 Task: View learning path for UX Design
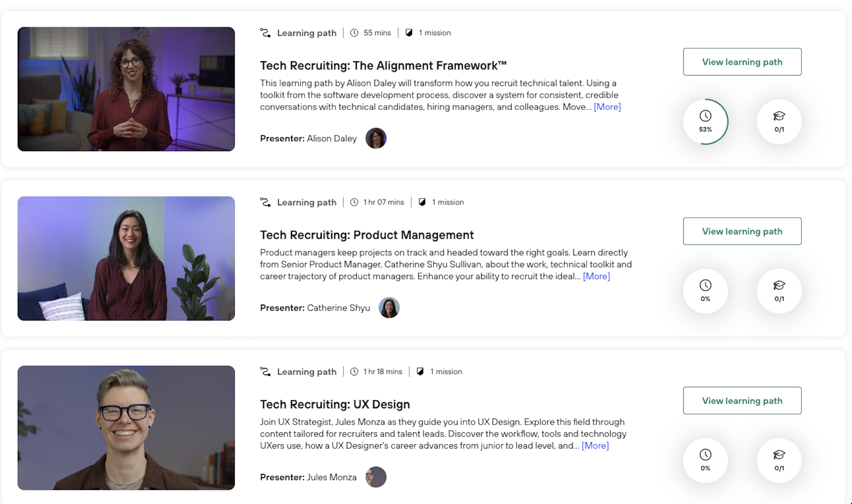coord(742,400)
